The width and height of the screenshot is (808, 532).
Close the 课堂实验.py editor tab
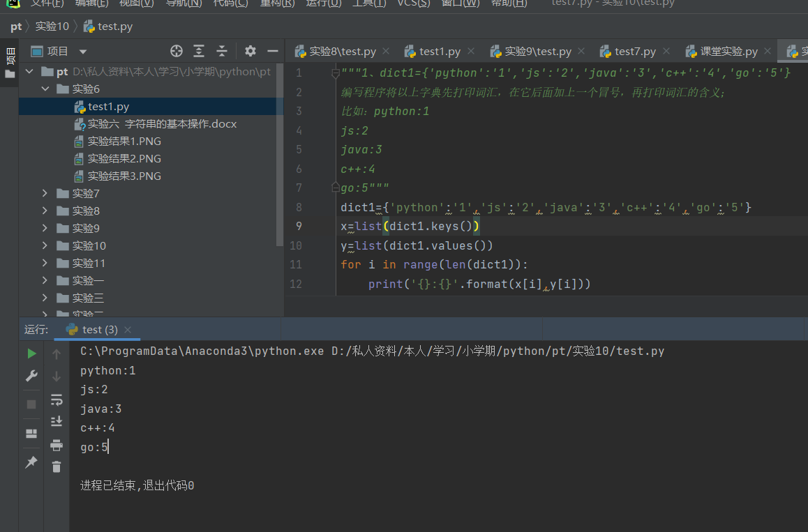point(768,51)
